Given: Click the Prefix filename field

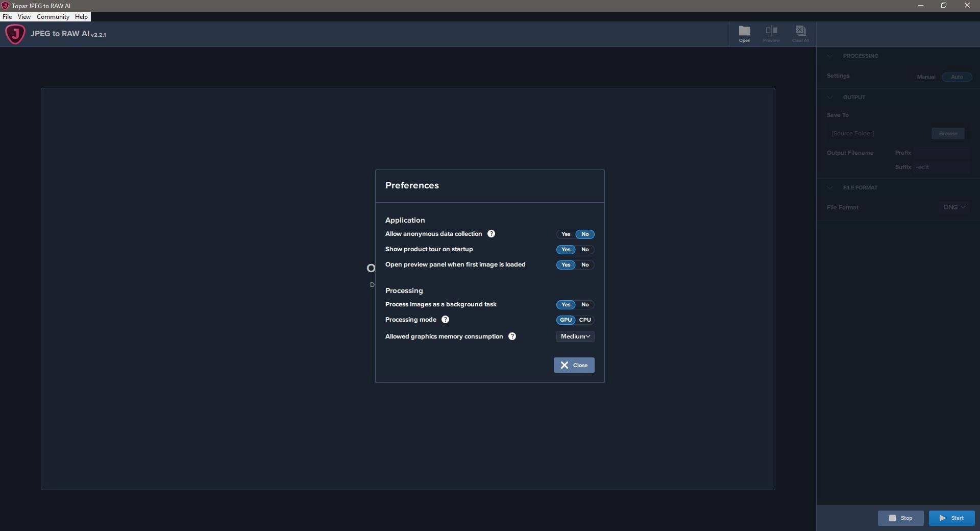Looking at the screenshot, I should pos(942,153).
